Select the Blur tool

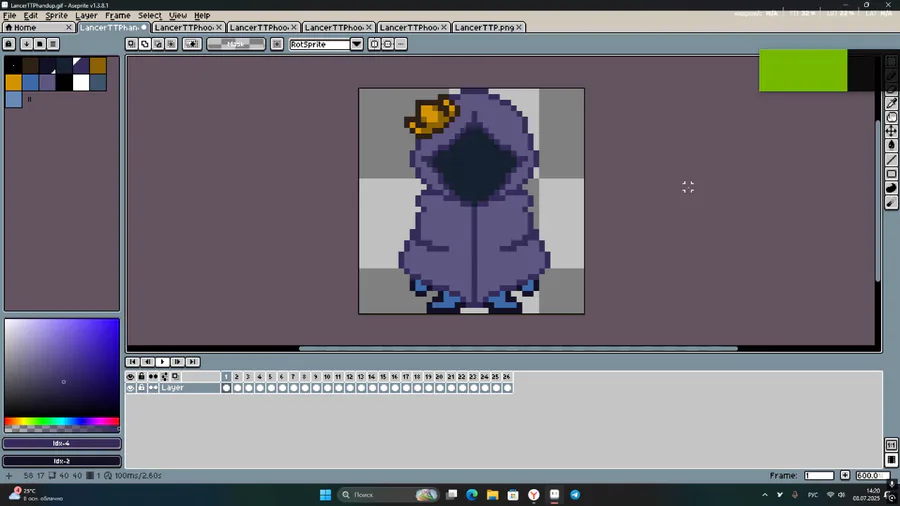[x=891, y=203]
